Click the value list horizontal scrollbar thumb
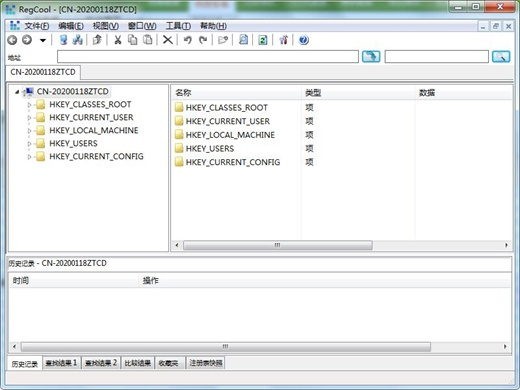This screenshot has height=390, width=520. (x=278, y=245)
